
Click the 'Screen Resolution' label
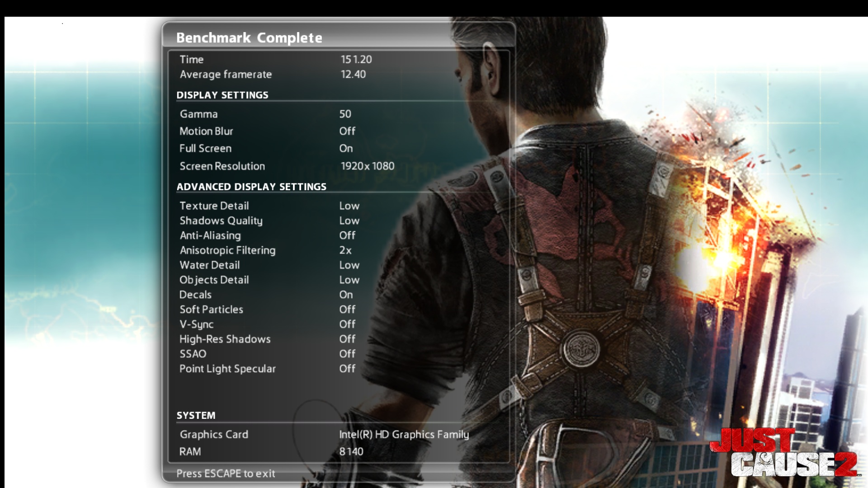222,166
